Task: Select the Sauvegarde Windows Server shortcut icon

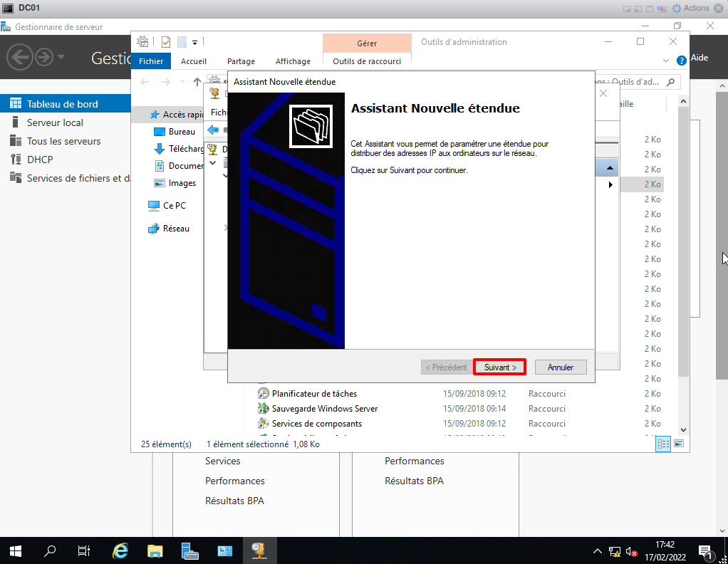Action: pos(263,409)
